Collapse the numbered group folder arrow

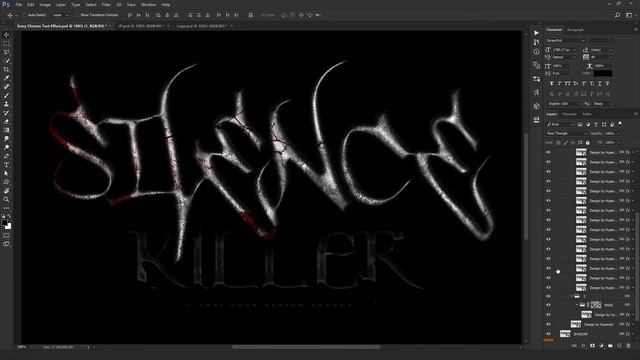pos(571,296)
